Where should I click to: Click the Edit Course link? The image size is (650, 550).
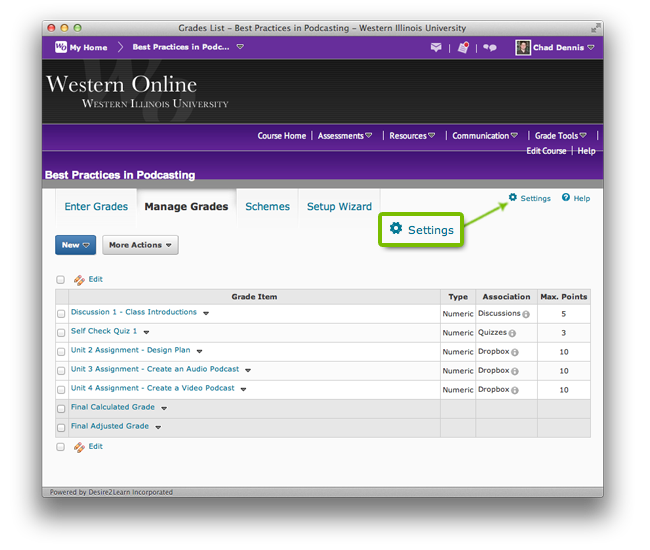click(x=546, y=151)
